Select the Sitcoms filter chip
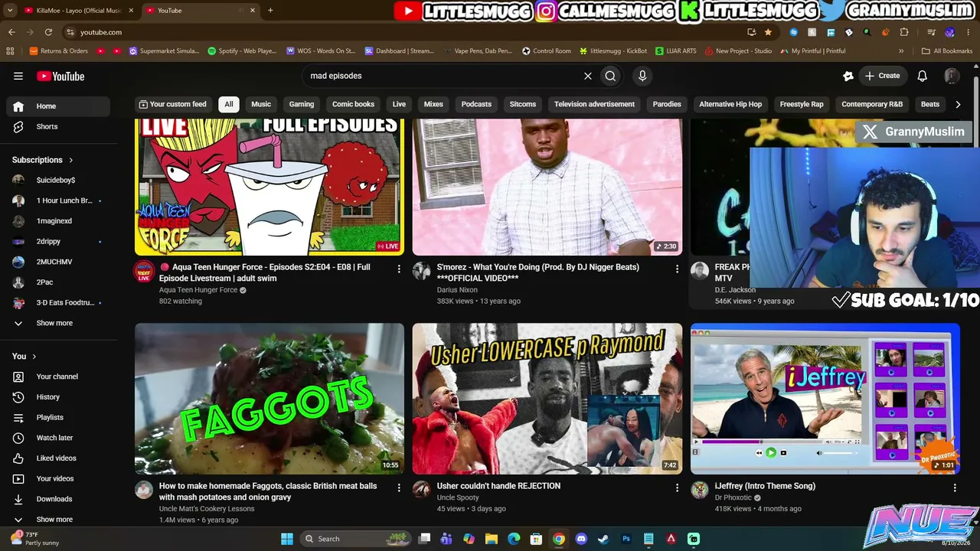980x551 pixels. [523, 104]
